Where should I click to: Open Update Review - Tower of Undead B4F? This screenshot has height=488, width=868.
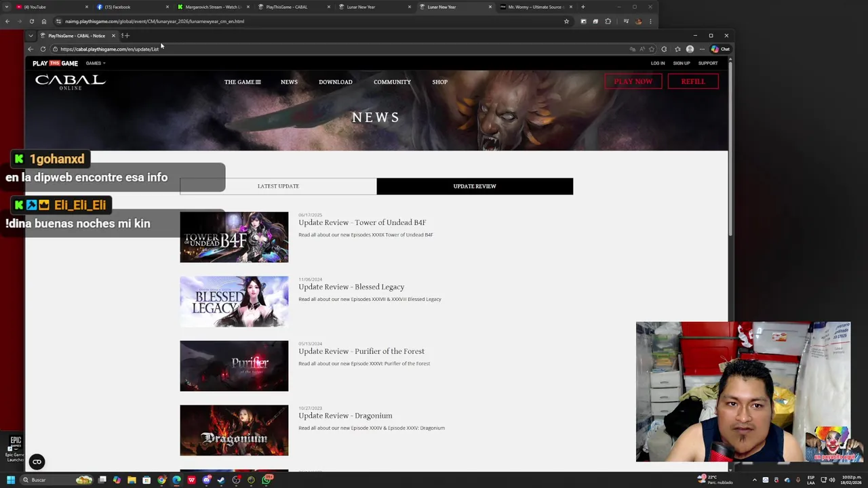click(x=362, y=222)
